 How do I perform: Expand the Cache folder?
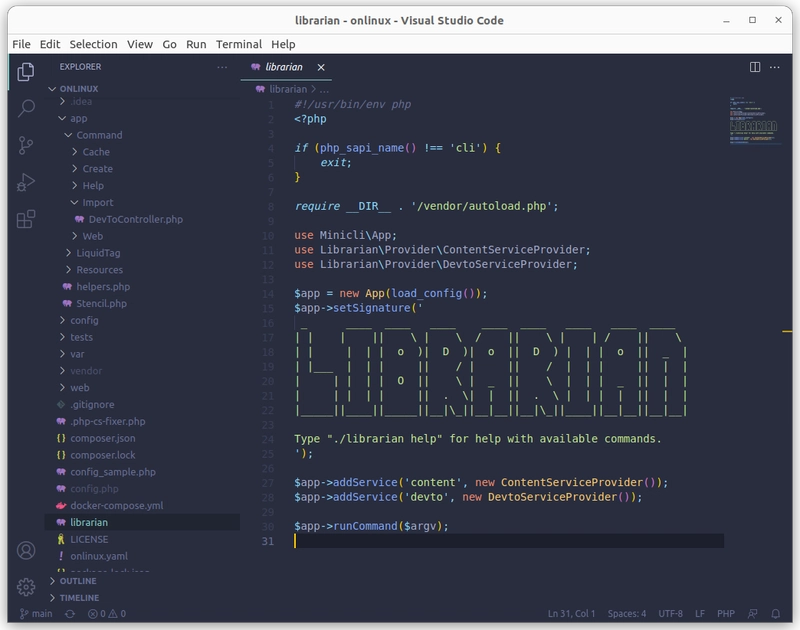tap(96, 152)
